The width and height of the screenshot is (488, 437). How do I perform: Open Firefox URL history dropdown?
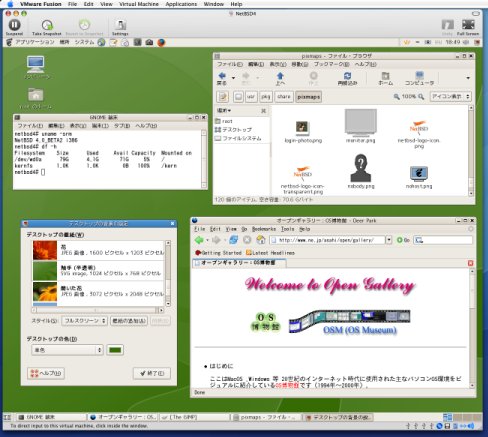(x=389, y=240)
